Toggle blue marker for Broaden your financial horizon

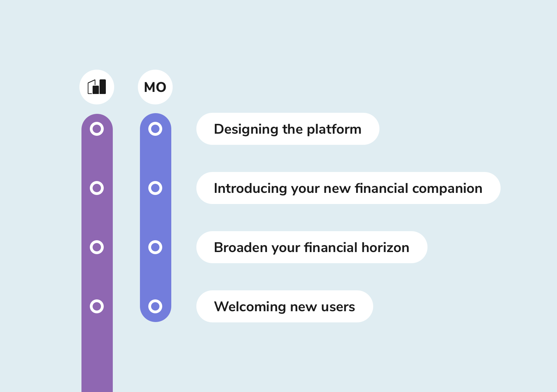pyautogui.click(x=155, y=247)
